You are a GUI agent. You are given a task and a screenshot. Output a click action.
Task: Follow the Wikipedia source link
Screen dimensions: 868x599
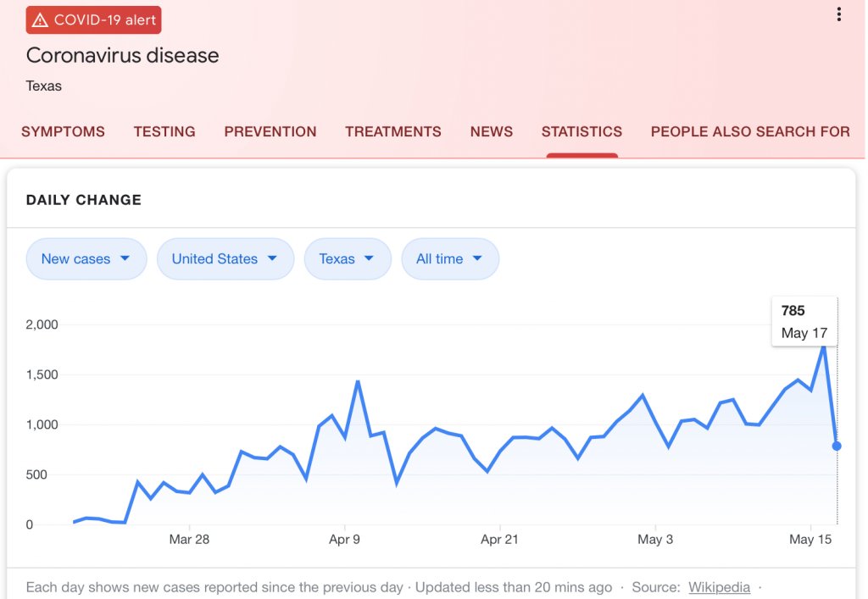(719, 587)
